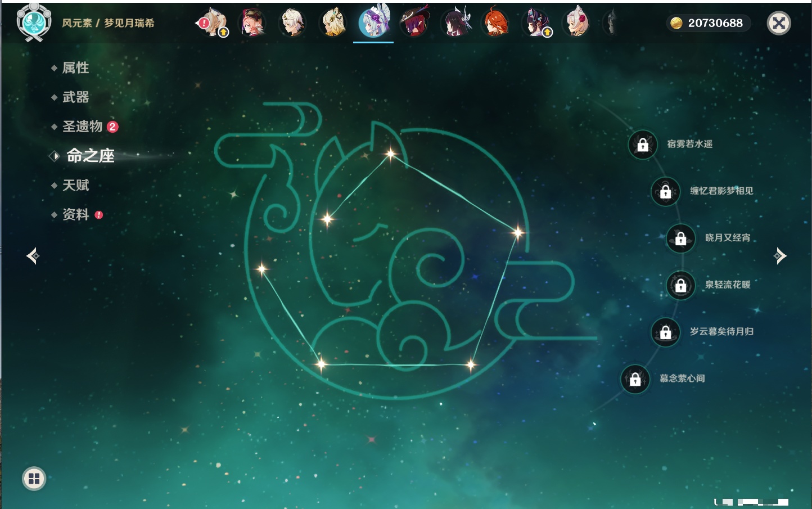Screen dimensions: 812x509
Task: Select the white-haired maid portrait with red rose
Action: (x=576, y=23)
